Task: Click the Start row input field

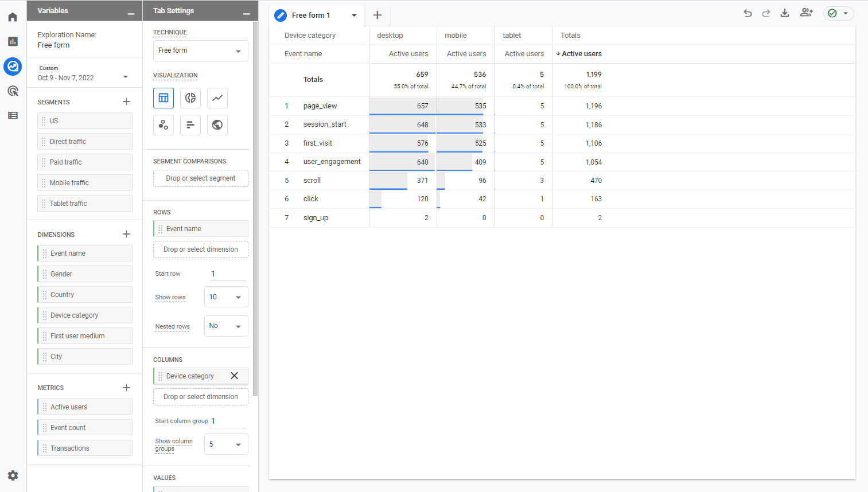Action: pos(228,274)
